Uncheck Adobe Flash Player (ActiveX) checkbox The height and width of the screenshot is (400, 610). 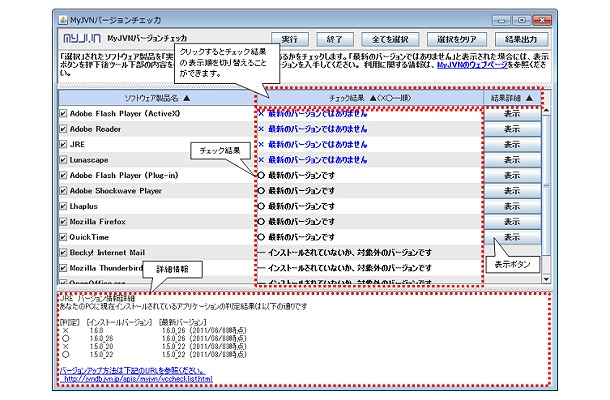coord(63,114)
